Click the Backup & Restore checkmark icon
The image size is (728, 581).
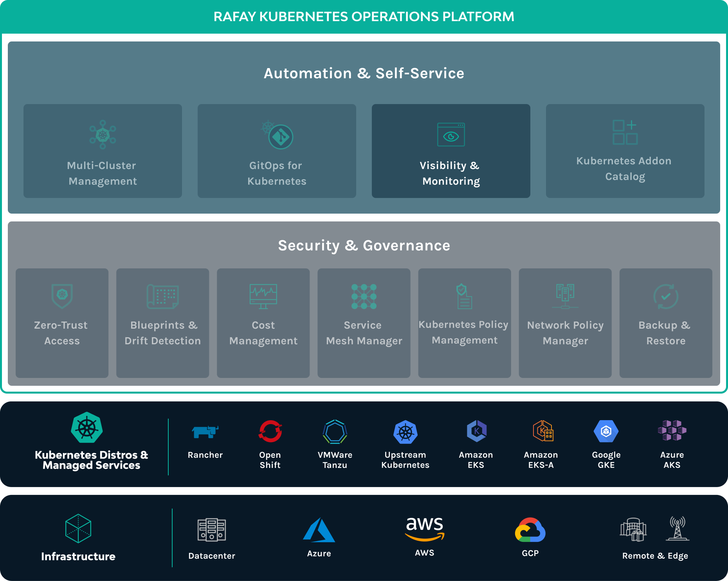point(666,296)
